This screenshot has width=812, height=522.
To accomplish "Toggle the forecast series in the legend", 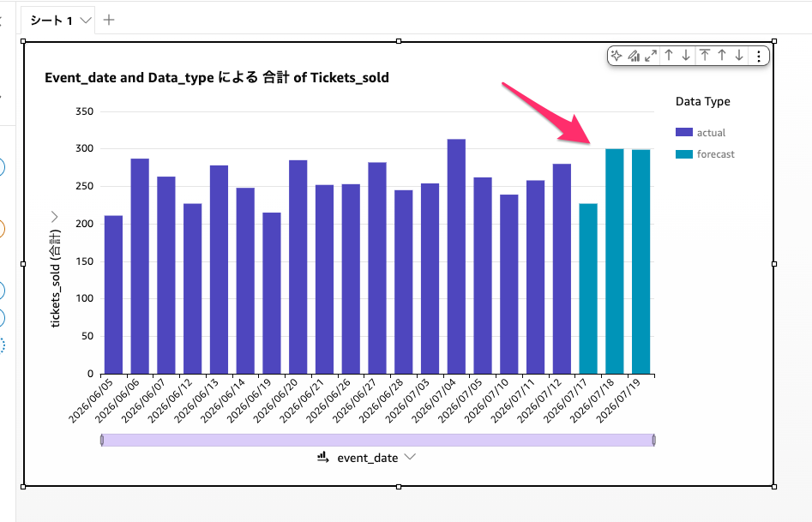I will 705,154.
